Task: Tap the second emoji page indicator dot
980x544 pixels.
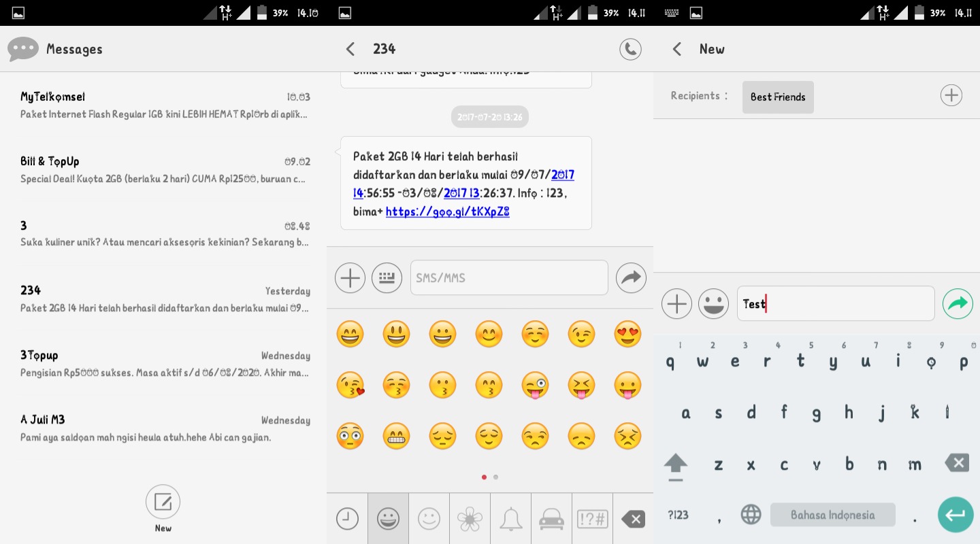Action: pos(495,477)
